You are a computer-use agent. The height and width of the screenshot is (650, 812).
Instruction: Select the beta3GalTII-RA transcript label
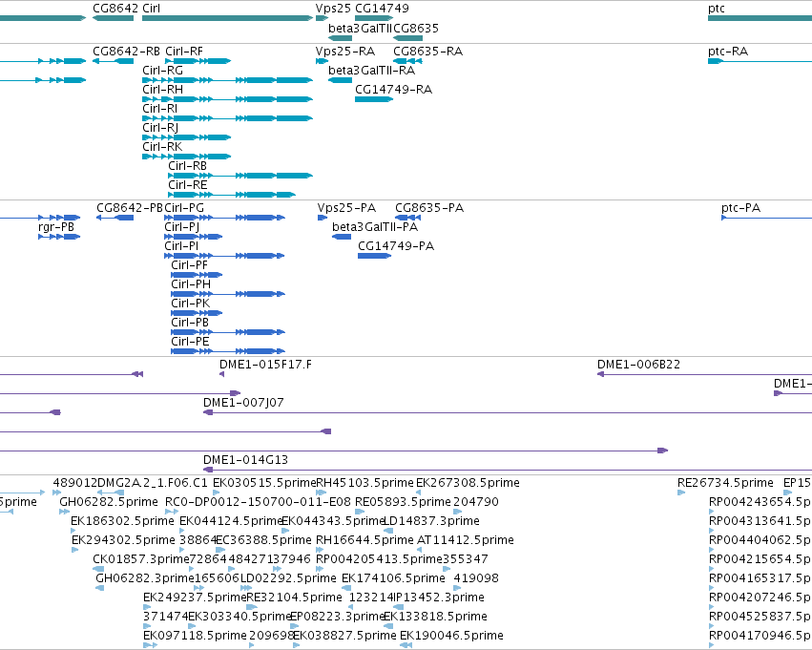(372, 71)
